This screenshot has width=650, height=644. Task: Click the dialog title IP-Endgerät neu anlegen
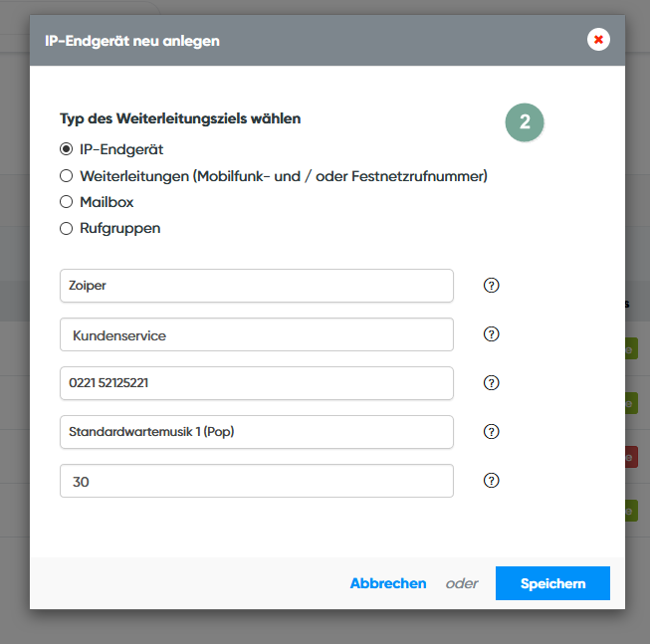(x=132, y=41)
